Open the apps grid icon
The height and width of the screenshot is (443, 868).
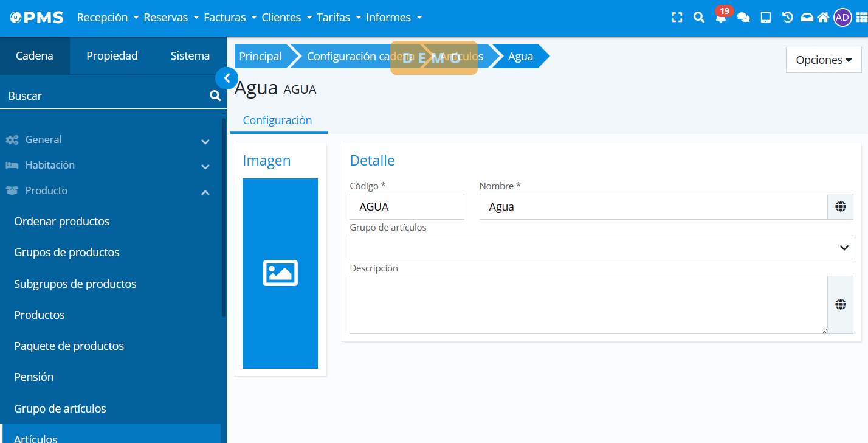861,18
